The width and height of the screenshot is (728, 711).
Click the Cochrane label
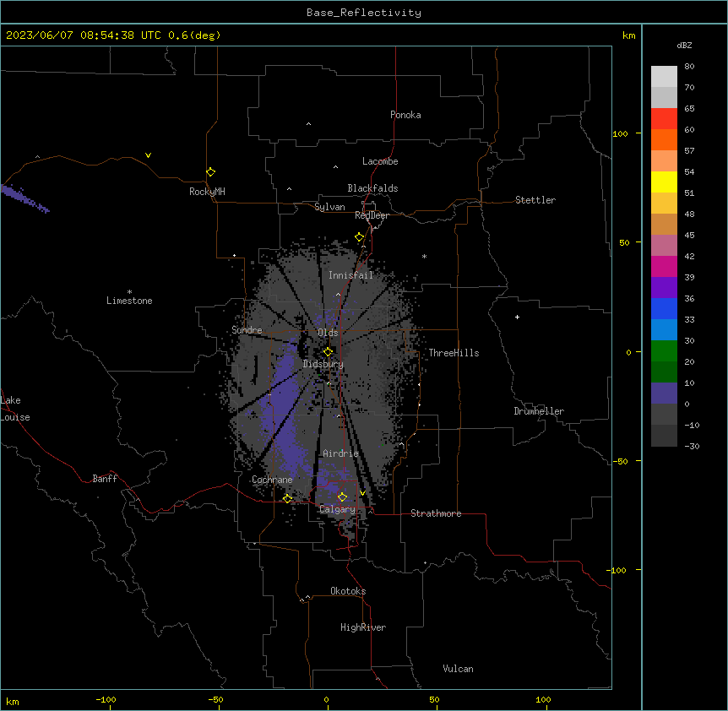click(x=272, y=480)
